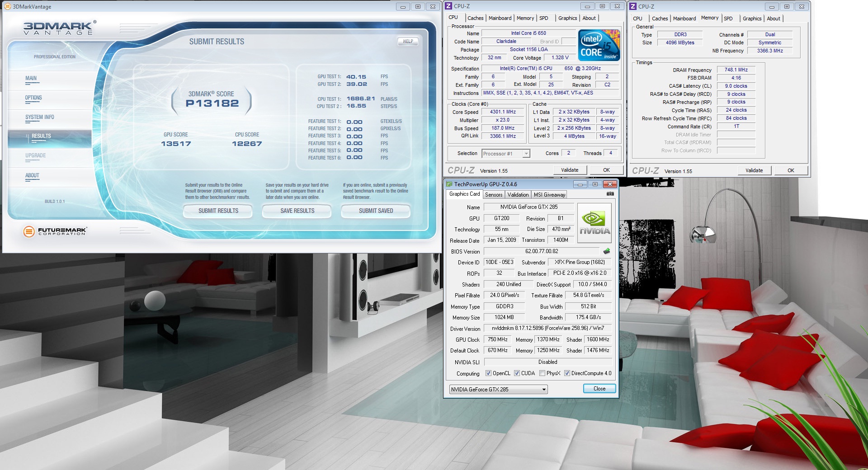This screenshot has height=470, width=868.
Task: Click the GPU-Z title bar icon
Action: pyautogui.click(x=449, y=184)
